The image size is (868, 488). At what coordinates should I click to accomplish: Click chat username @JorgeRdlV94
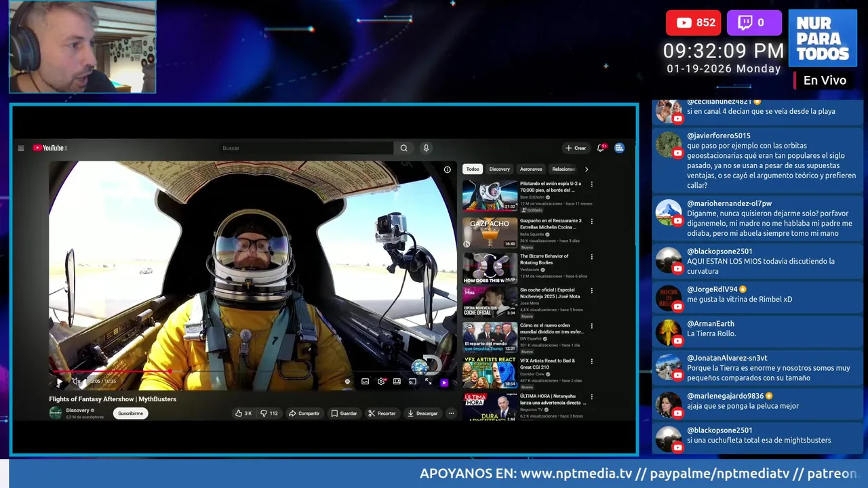[x=712, y=289]
